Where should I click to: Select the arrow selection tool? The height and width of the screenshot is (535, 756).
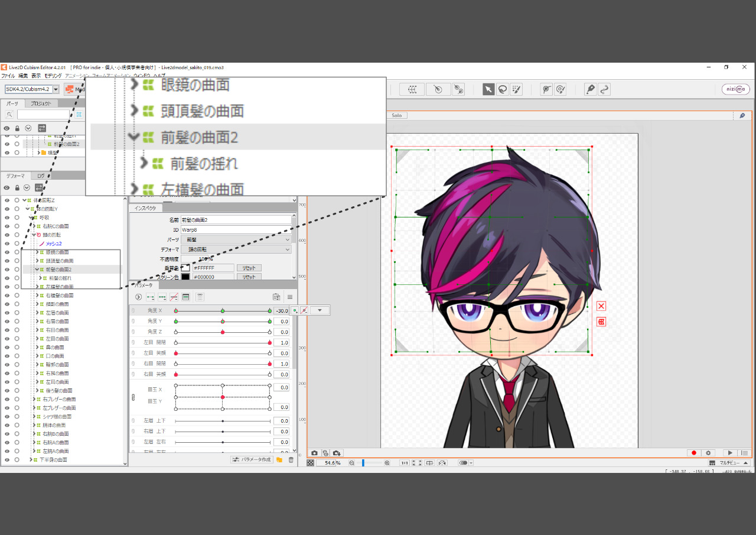click(x=488, y=89)
